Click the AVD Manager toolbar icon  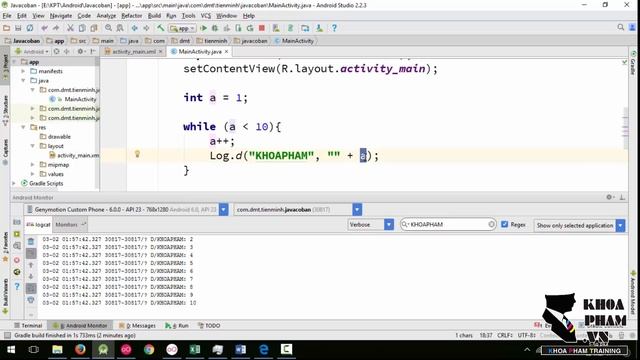click(305, 28)
